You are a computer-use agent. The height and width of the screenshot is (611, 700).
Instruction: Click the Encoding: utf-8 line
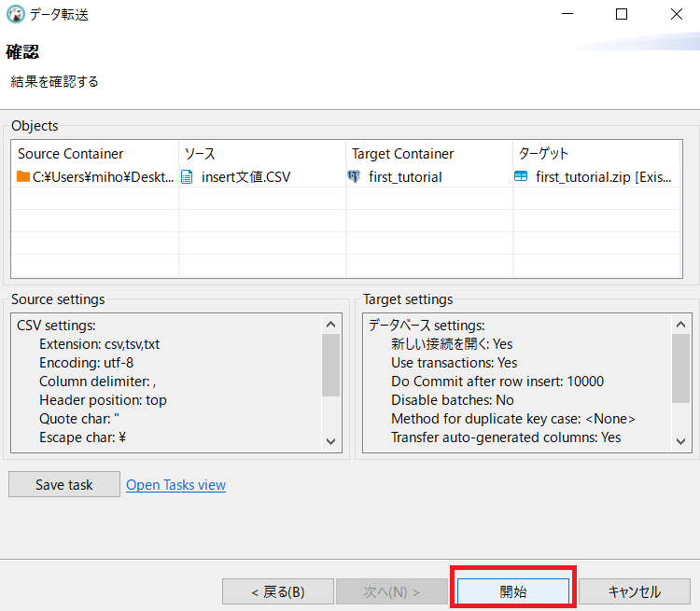click(x=86, y=363)
